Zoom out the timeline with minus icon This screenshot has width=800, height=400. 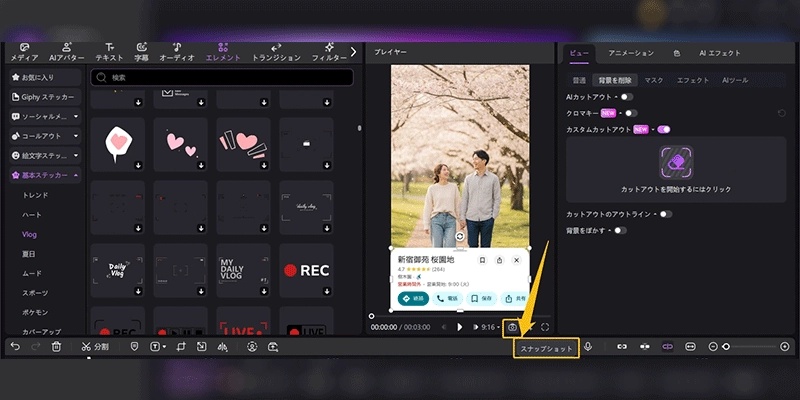click(713, 346)
